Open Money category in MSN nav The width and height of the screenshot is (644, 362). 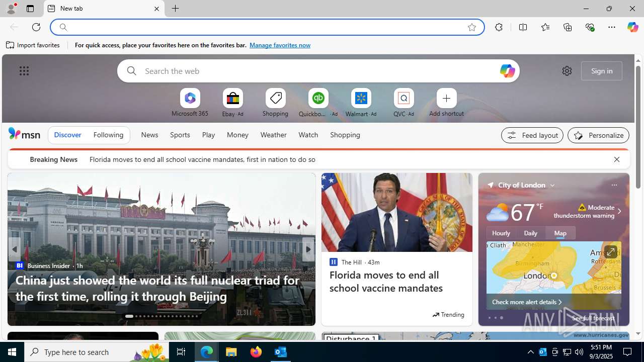point(237,135)
